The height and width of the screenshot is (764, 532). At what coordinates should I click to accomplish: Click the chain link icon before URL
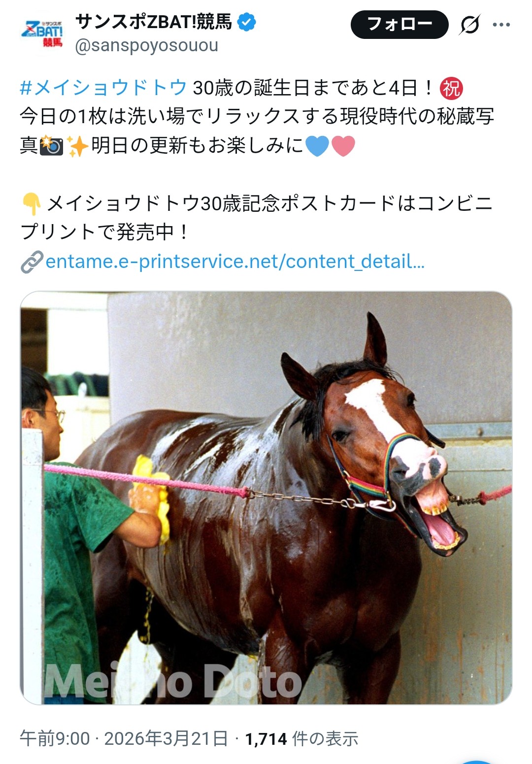click(x=32, y=262)
